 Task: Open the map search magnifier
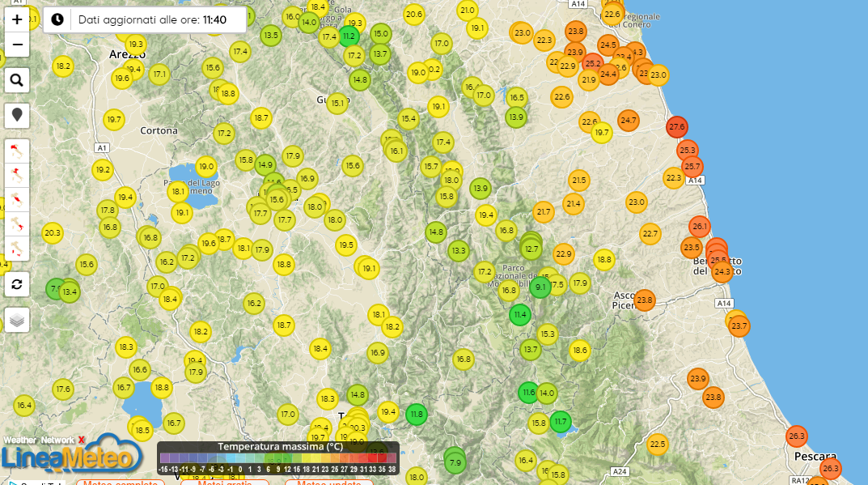[17, 80]
